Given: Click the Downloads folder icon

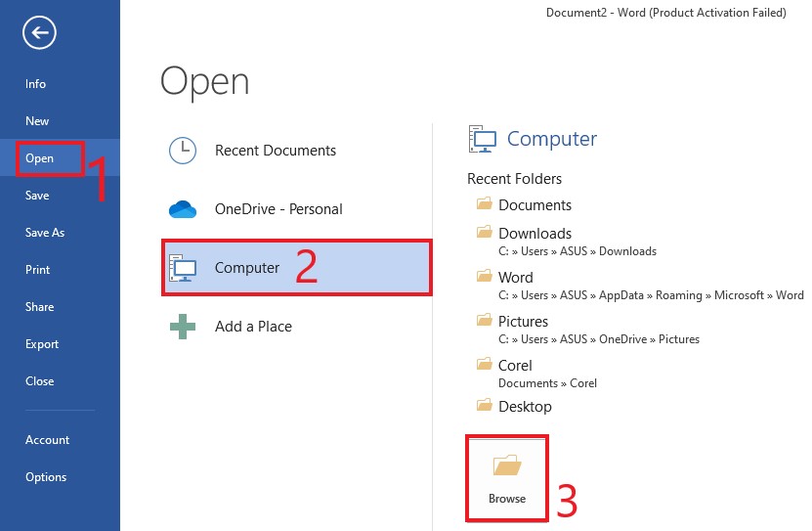Looking at the screenshot, I should coord(484,233).
